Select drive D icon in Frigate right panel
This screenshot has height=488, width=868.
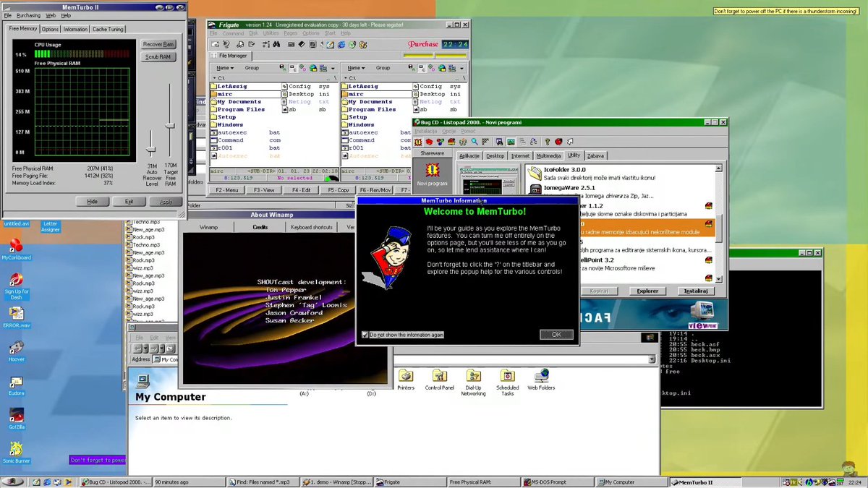[x=431, y=68]
